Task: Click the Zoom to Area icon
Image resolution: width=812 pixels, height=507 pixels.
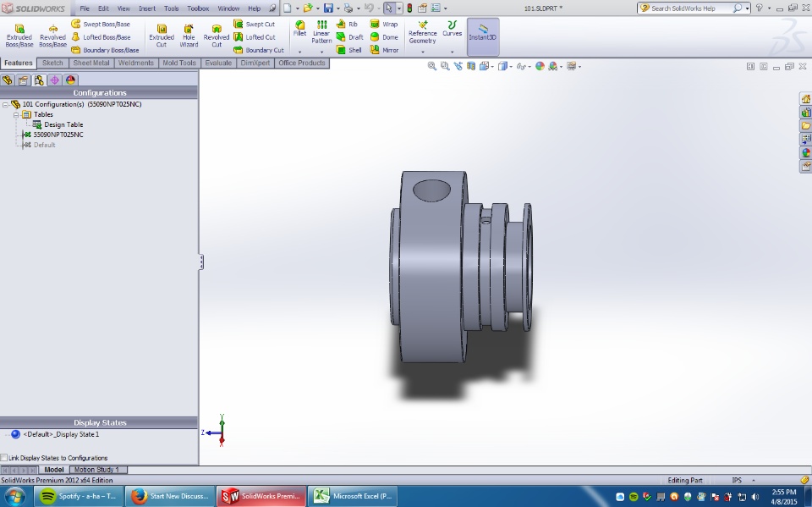Action: coord(445,66)
